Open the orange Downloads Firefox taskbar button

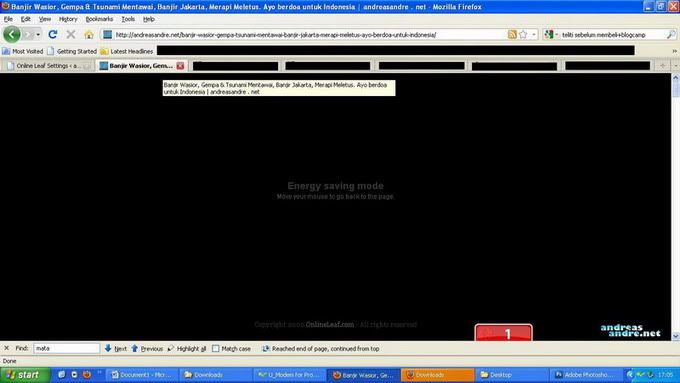[437, 375]
